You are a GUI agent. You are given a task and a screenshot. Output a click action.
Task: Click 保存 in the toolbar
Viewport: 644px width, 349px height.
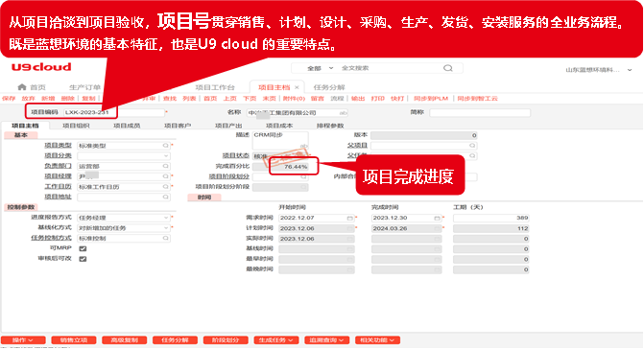pos(9,99)
